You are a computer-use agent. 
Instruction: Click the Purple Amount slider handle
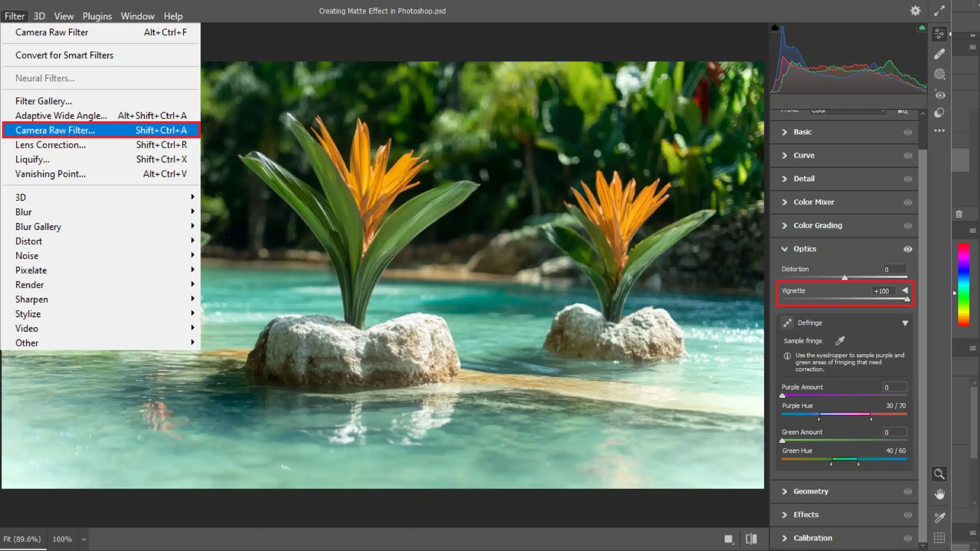pyautogui.click(x=782, y=396)
